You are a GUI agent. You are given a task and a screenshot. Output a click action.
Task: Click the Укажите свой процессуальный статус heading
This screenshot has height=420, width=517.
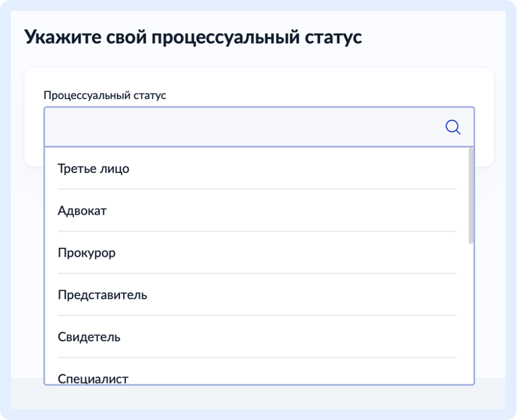pyautogui.click(x=193, y=38)
